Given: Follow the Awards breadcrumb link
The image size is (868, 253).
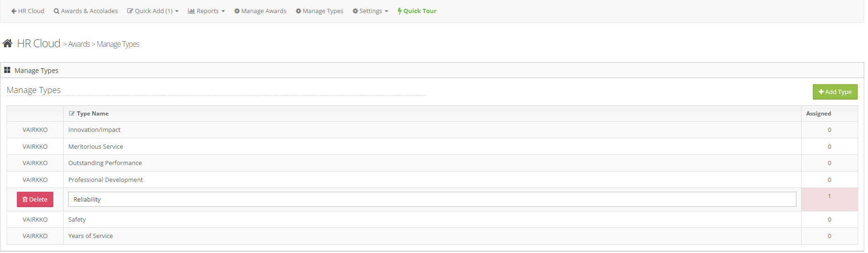Looking at the screenshot, I should [x=79, y=44].
